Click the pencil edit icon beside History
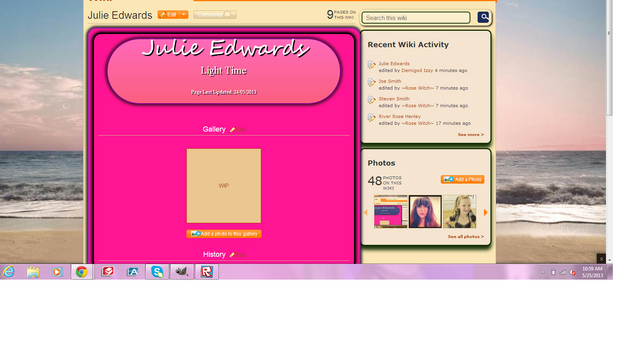The width and height of the screenshot is (640, 360). pos(232,255)
